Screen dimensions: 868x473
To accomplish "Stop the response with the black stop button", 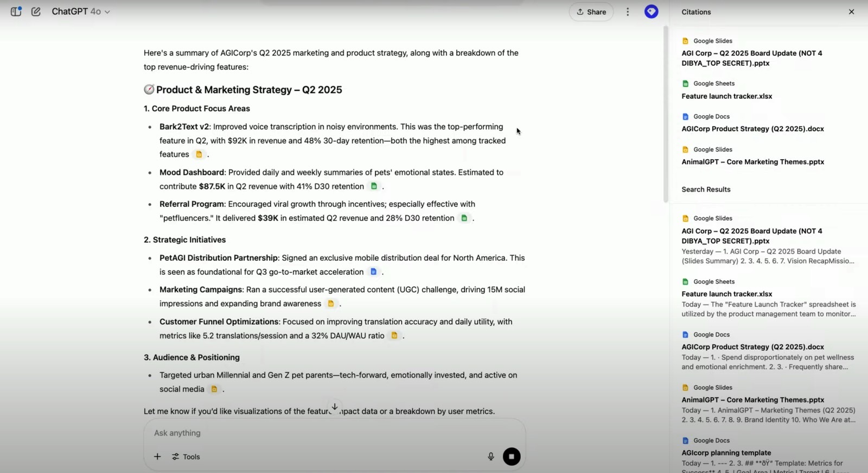I will tap(512, 457).
